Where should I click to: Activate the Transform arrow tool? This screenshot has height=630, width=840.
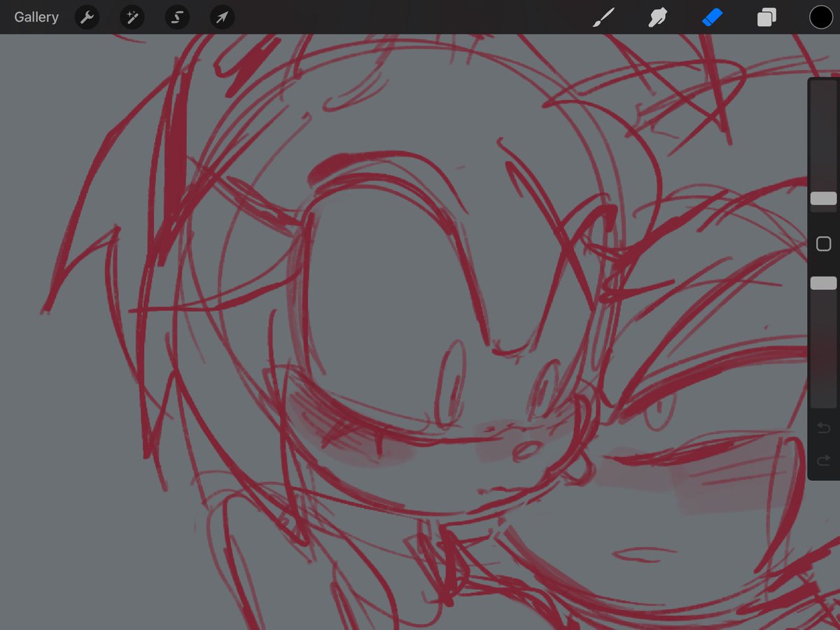222,17
